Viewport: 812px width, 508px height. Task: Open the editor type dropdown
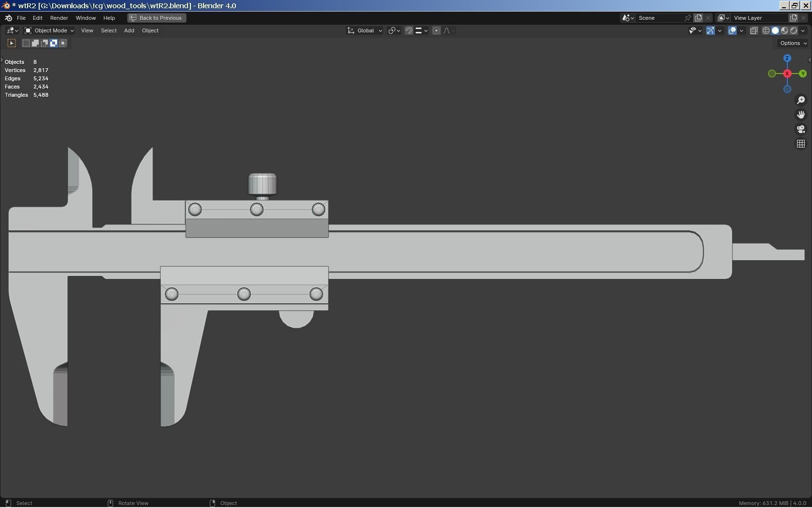(12, 30)
